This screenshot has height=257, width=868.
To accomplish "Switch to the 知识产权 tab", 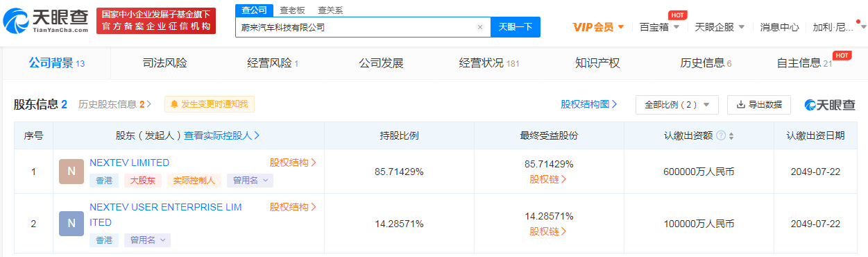I will click(597, 63).
